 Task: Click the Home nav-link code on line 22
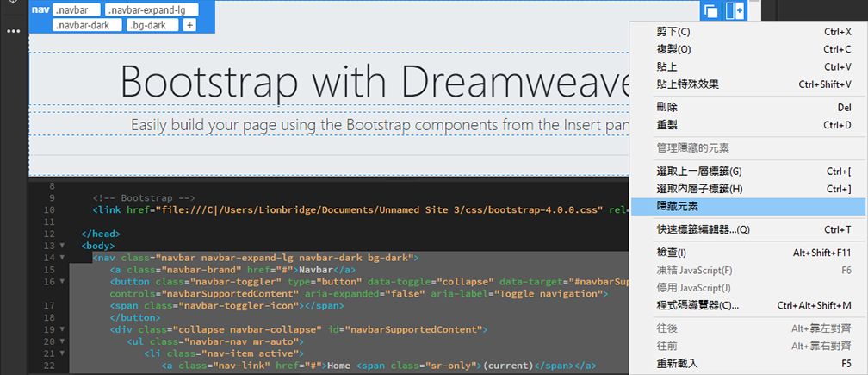click(379, 366)
